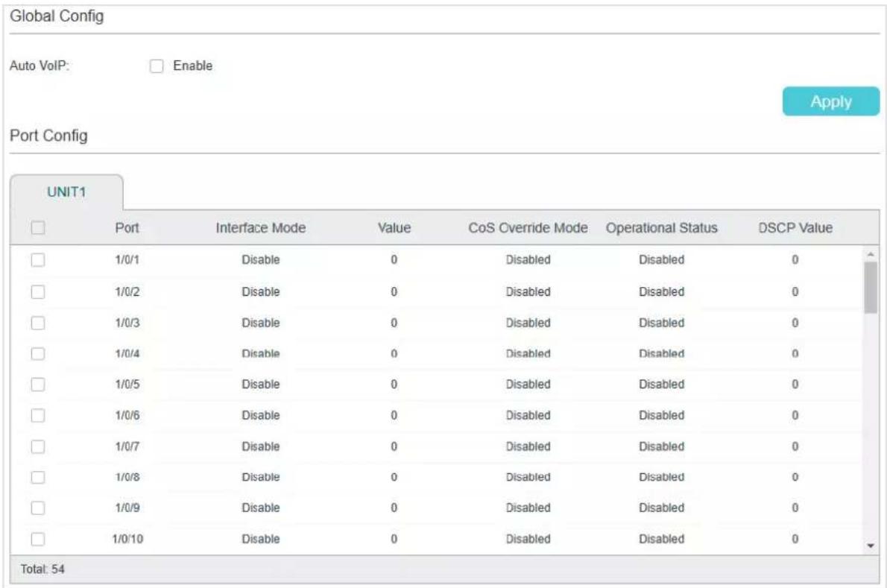Click the Value cell of port 1/0/8
This screenshot has width=887, height=588.
click(394, 477)
